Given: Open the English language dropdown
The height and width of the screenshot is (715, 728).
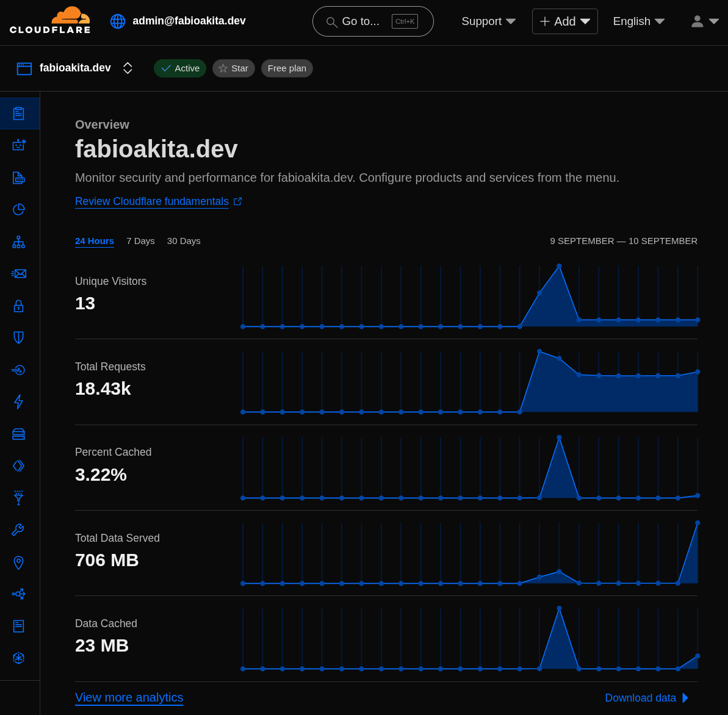Looking at the screenshot, I should [638, 21].
